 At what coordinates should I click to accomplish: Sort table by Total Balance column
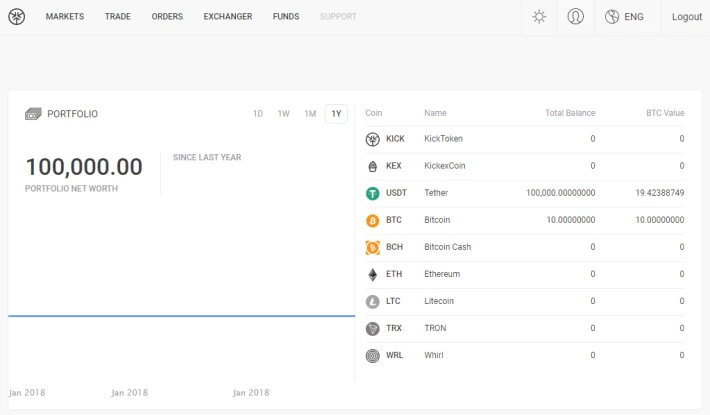[x=570, y=113]
